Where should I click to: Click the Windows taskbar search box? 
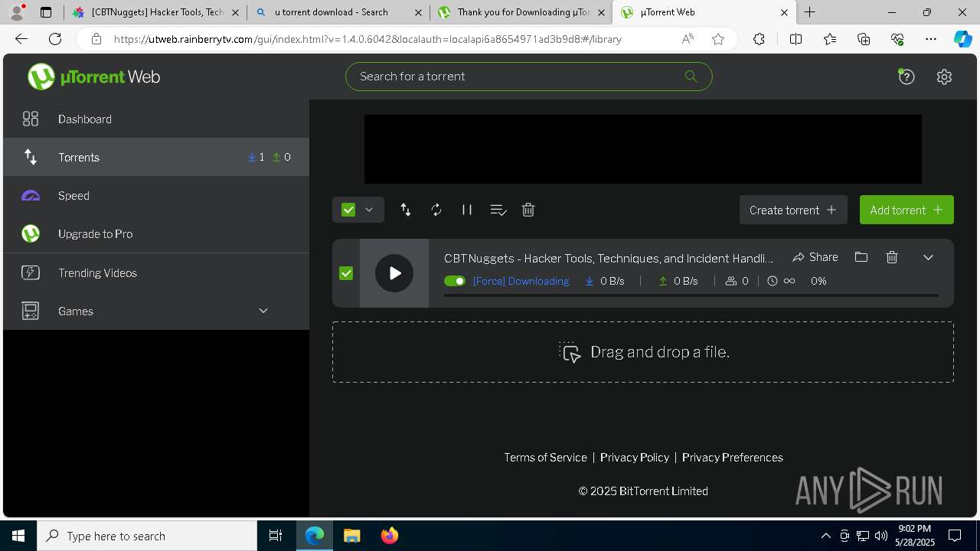147,536
